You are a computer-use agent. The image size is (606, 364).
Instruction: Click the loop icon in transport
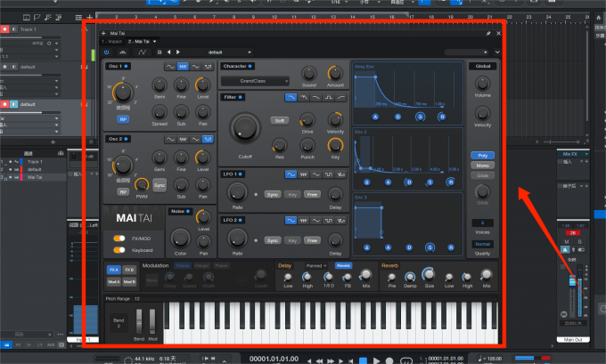point(406,360)
